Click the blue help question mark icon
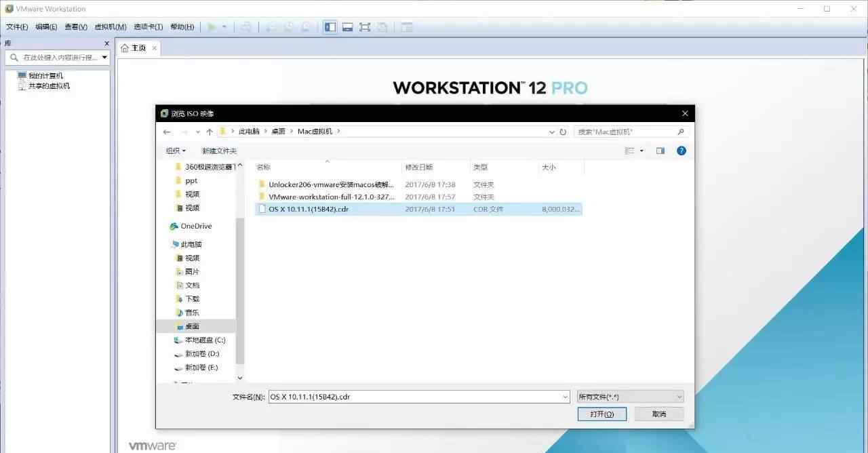 (682, 151)
